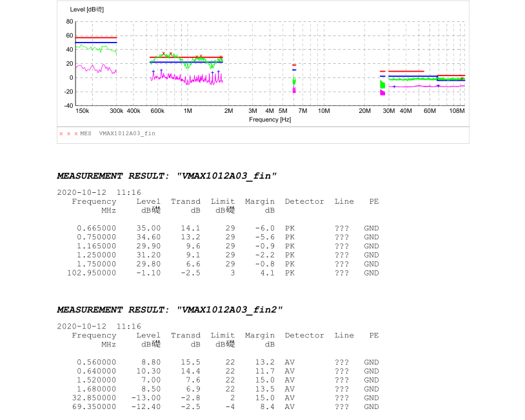Click the peak marker near 7 MHz

tap(294, 79)
